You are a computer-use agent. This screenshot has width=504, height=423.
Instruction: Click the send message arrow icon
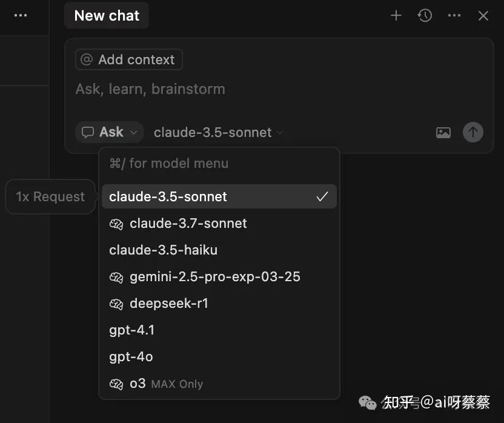[473, 132]
